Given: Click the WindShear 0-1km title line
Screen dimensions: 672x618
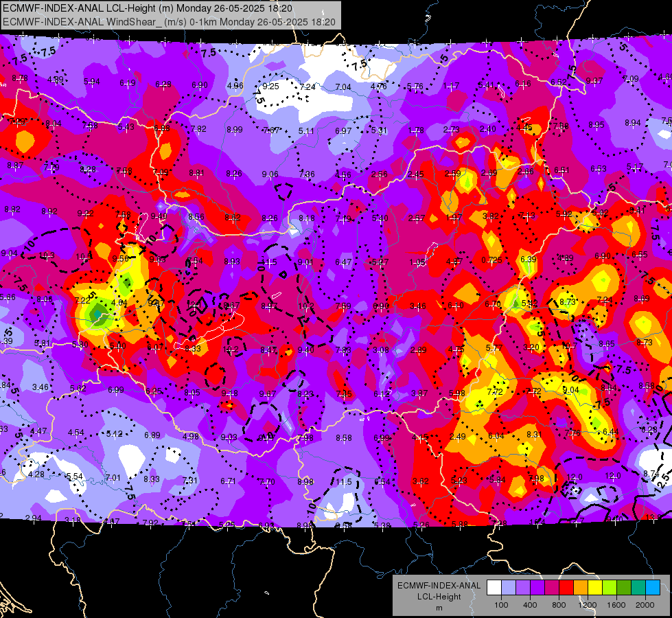Looking at the screenshot, I should 169,22.
